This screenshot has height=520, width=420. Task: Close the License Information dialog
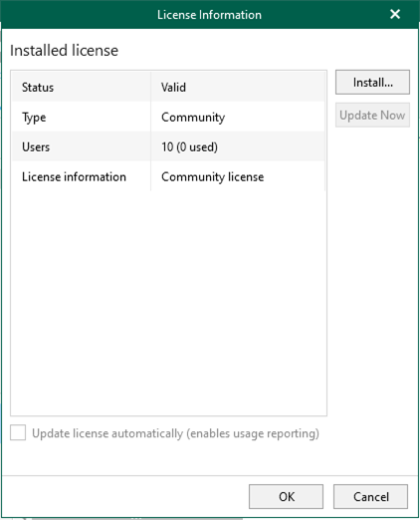pos(395,14)
